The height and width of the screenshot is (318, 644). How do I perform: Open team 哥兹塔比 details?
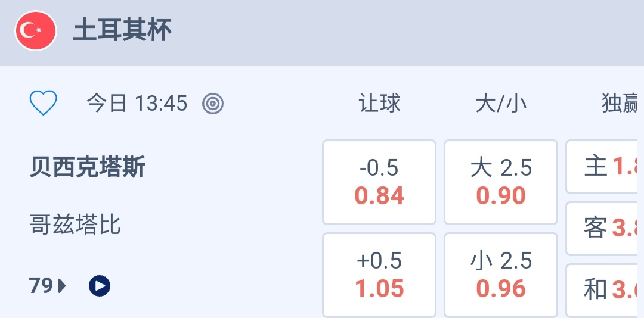click(x=75, y=225)
